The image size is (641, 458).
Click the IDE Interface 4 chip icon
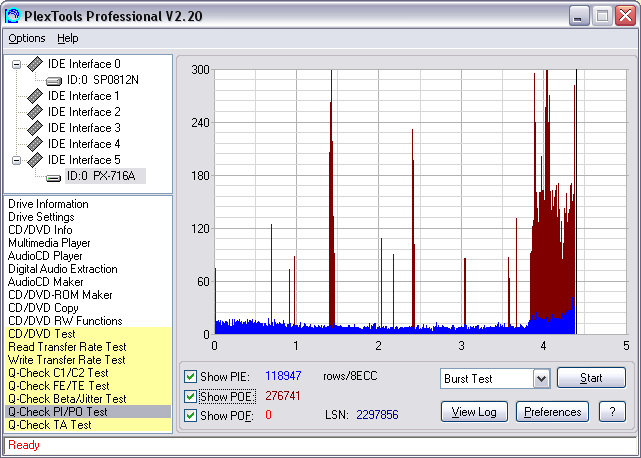click(x=35, y=144)
